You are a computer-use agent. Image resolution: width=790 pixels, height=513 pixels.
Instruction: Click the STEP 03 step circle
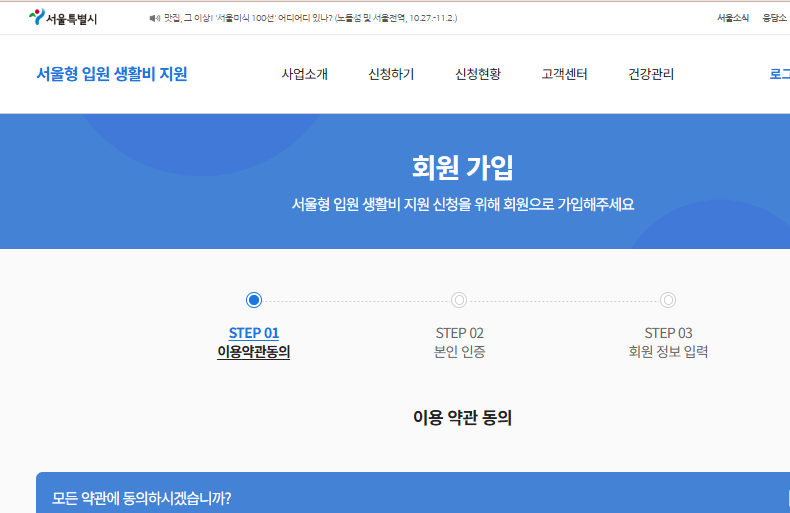668,300
